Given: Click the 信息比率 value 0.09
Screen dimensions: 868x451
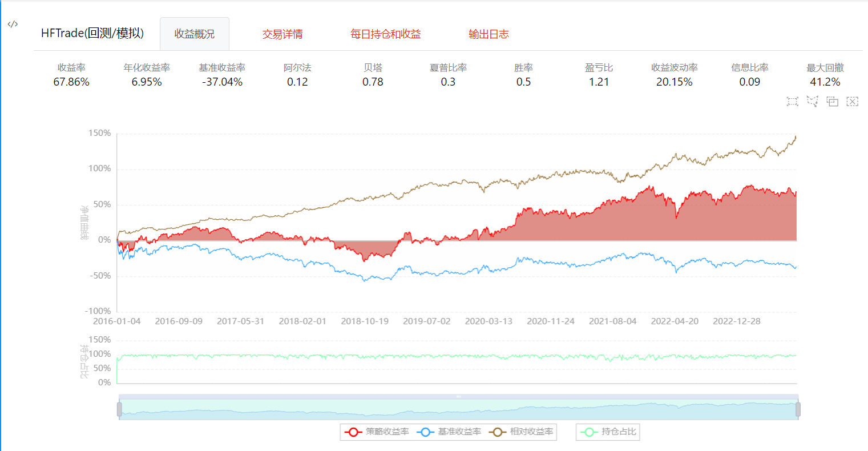Looking at the screenshot, I should click(749, 82).
